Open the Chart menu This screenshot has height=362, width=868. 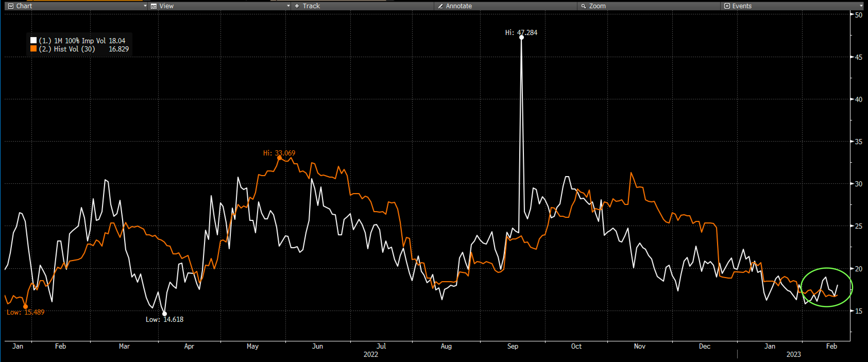click(24, 6)
